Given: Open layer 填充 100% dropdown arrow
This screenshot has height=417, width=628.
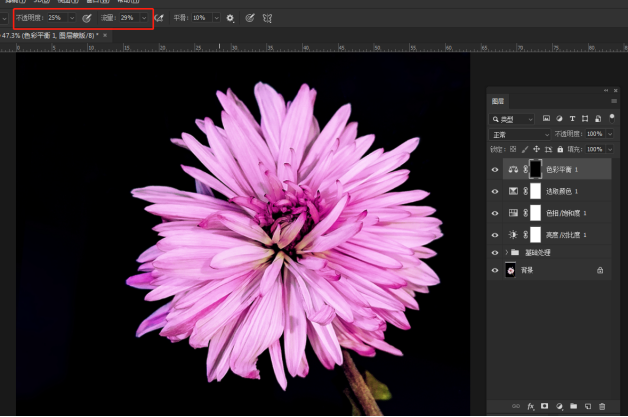Looking at the screenshot, I should 610,149.
